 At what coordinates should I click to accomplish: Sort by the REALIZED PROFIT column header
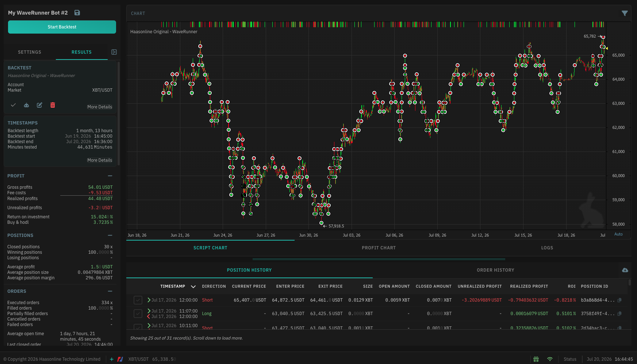click(x=529, y=287)
